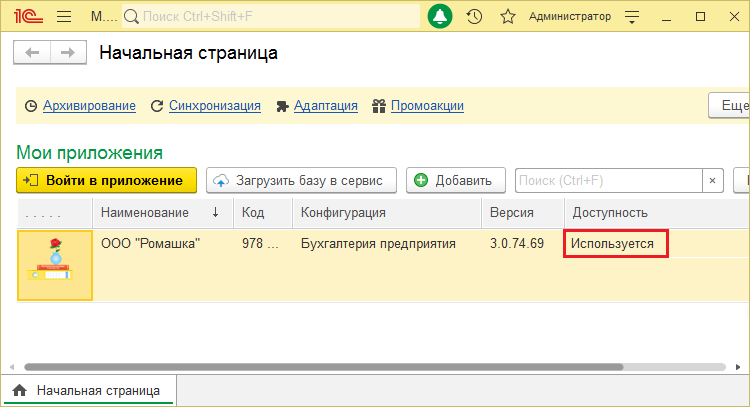Click the refresh icon beside Синхронизация

tap(157, 106)
